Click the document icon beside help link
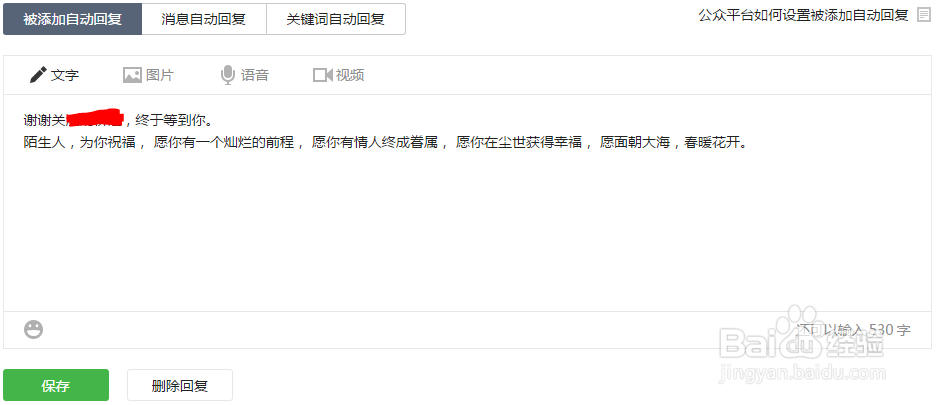The height and width of the screenshot is (405, 937). 923,15
